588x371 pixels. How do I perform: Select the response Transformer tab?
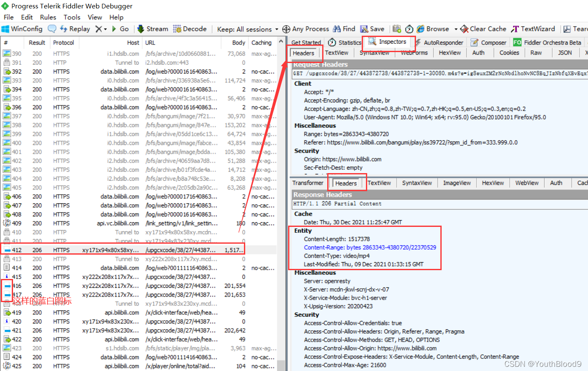[308, 183]
